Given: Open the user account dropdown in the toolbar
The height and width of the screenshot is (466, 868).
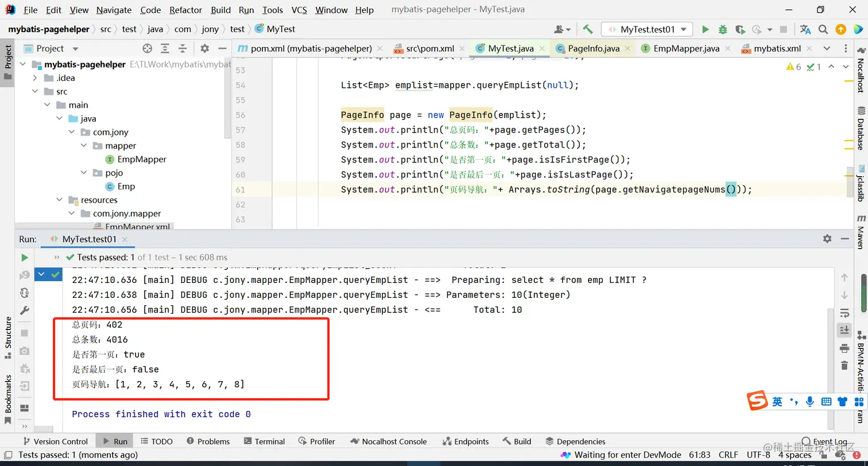Looking at the screenshot, I should [563, 29].
